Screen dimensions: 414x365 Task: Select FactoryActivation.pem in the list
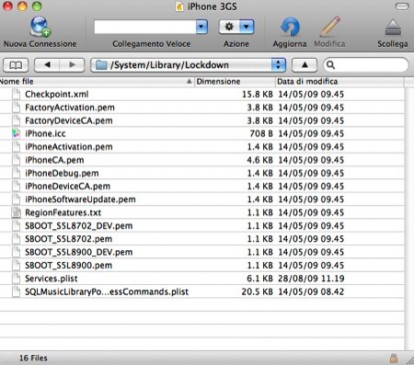point(70,108)
